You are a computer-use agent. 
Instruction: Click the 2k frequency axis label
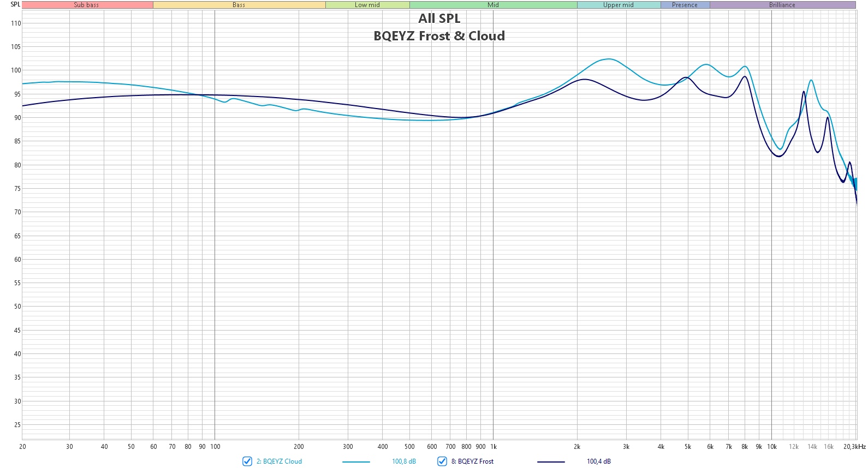pos(577,447)
